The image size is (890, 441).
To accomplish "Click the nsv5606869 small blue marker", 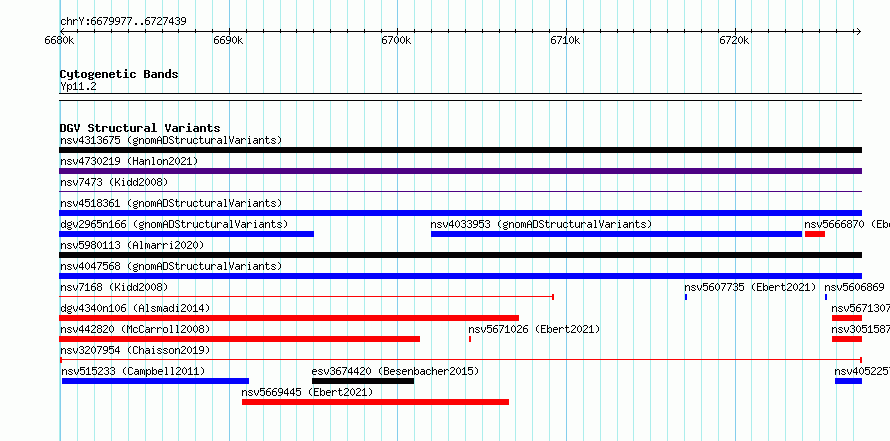I will coord(826,297).
